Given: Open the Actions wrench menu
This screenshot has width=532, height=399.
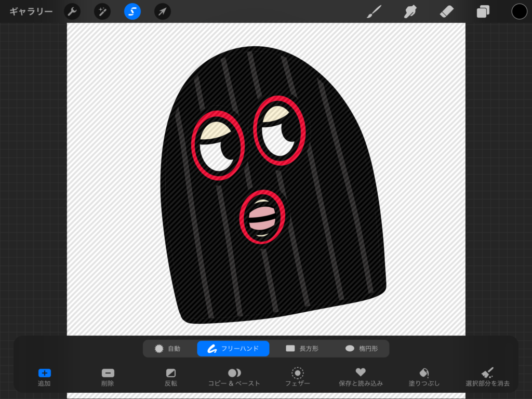Looking at the screenshot, I should (72, 11).
